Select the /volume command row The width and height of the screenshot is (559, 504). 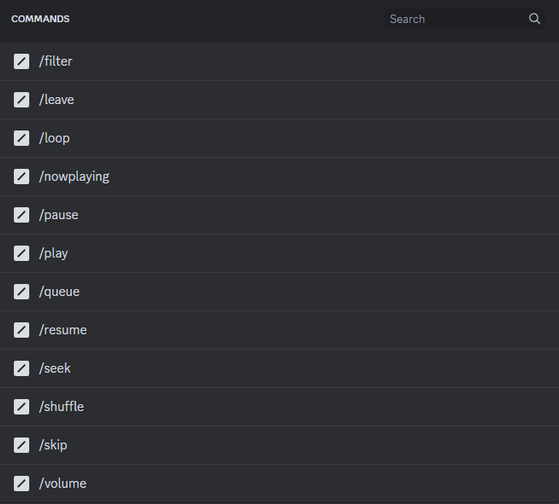tap(280, 484)
